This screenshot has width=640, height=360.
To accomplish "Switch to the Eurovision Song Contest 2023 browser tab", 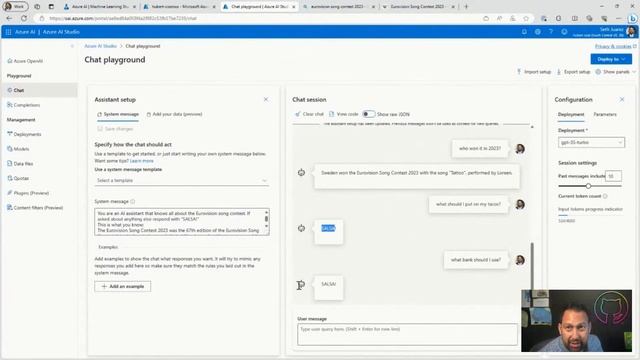I will [417, 7].
